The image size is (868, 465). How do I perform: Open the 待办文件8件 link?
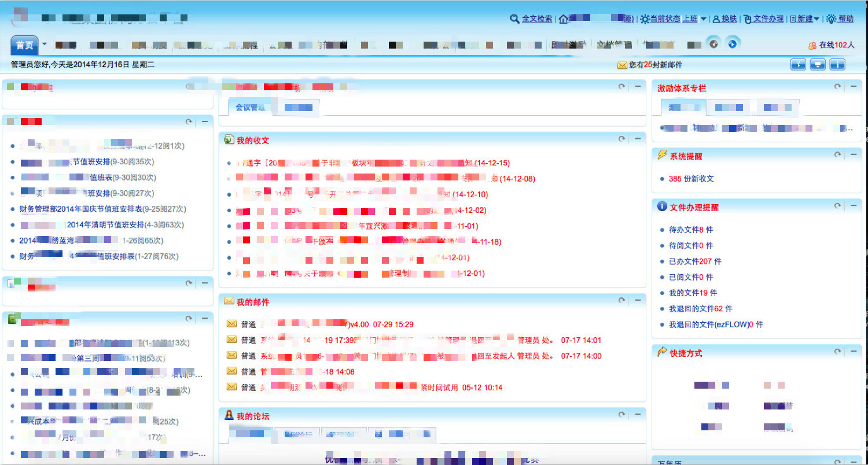691,230
